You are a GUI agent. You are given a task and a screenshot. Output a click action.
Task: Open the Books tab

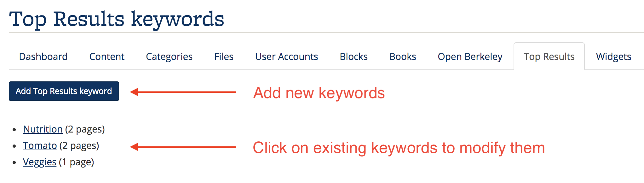[x=403, y=56]
